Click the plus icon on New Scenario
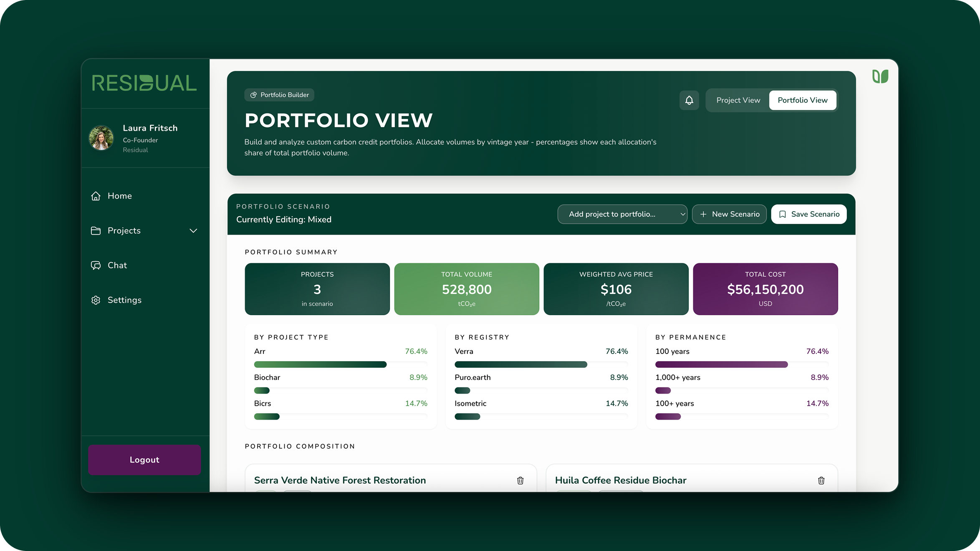 pos(703,214)
